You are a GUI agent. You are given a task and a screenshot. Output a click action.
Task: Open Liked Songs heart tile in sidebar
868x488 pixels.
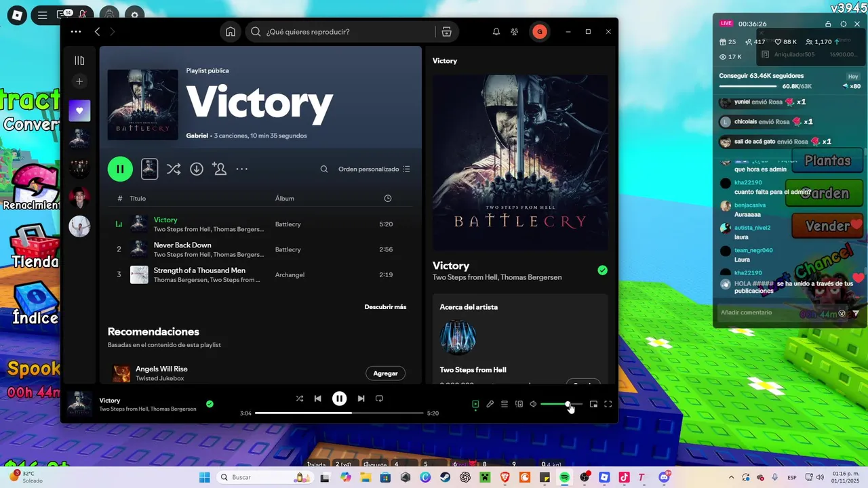click(79, 110)
